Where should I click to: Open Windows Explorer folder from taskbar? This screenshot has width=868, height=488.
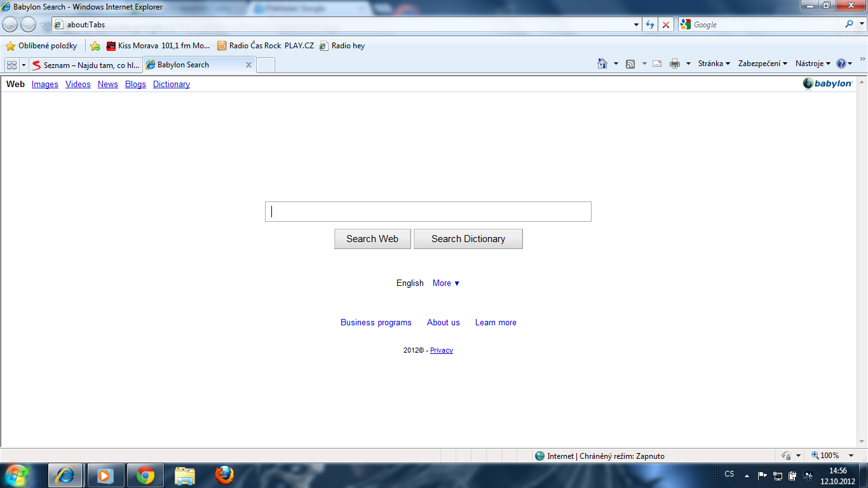185,475
